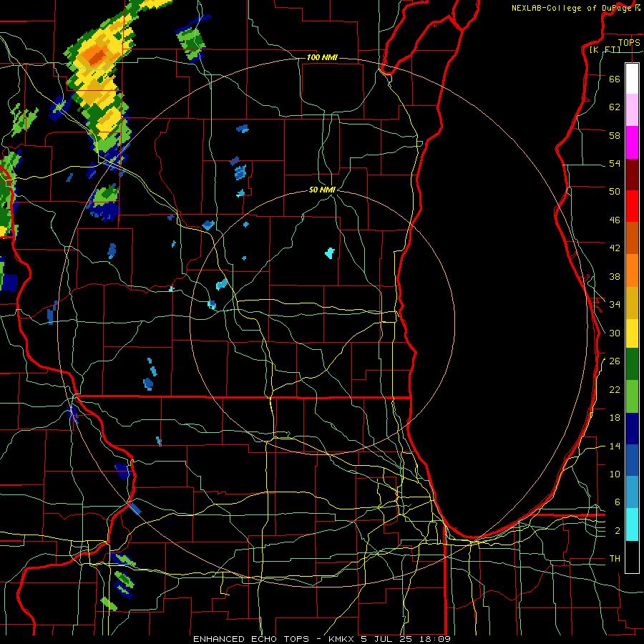Click the cyan swatch between 6 and 2
Screen dimensions: 644x644
[632, 525]
